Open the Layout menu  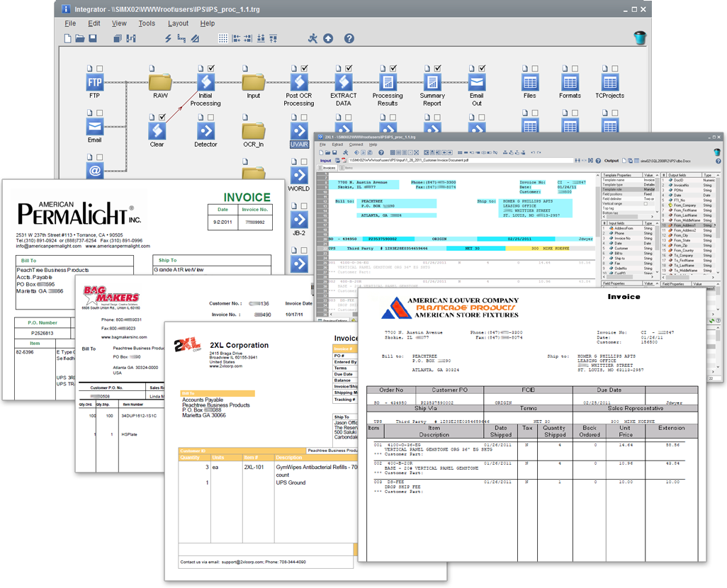178,23
